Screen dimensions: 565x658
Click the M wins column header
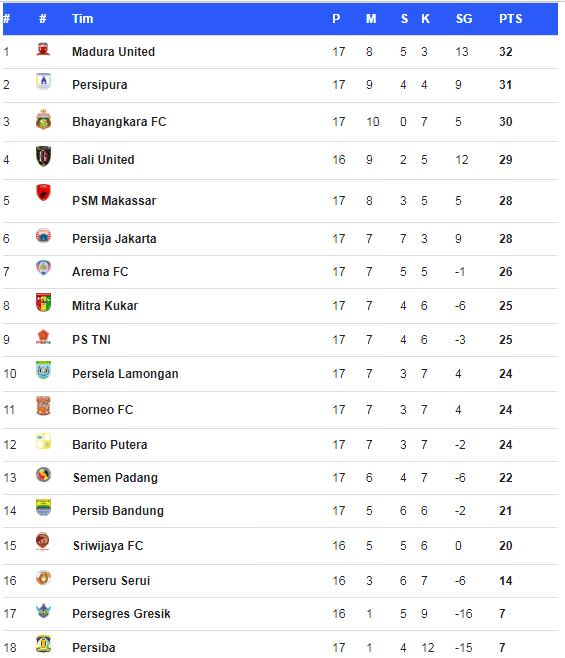[371, 19]
